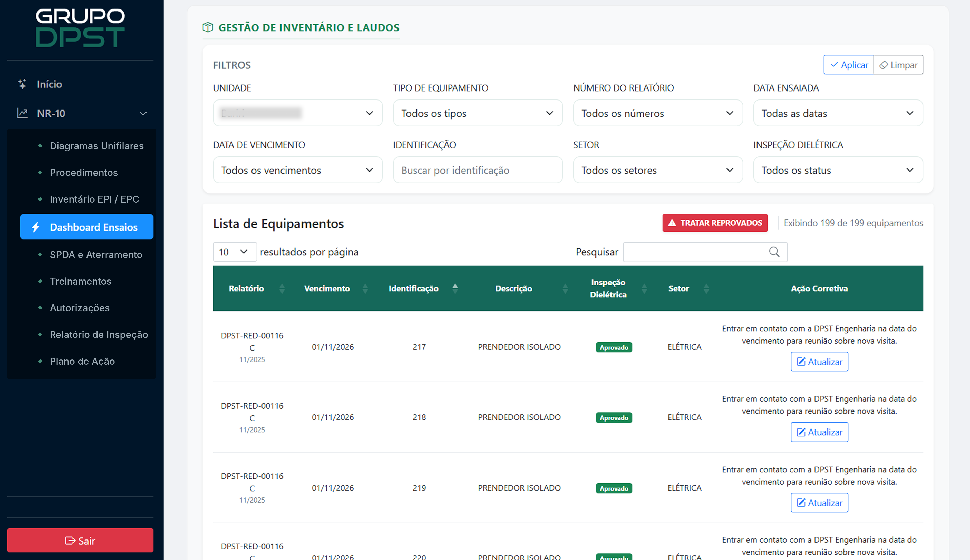Click Atualizar for equipment 218

820,432
